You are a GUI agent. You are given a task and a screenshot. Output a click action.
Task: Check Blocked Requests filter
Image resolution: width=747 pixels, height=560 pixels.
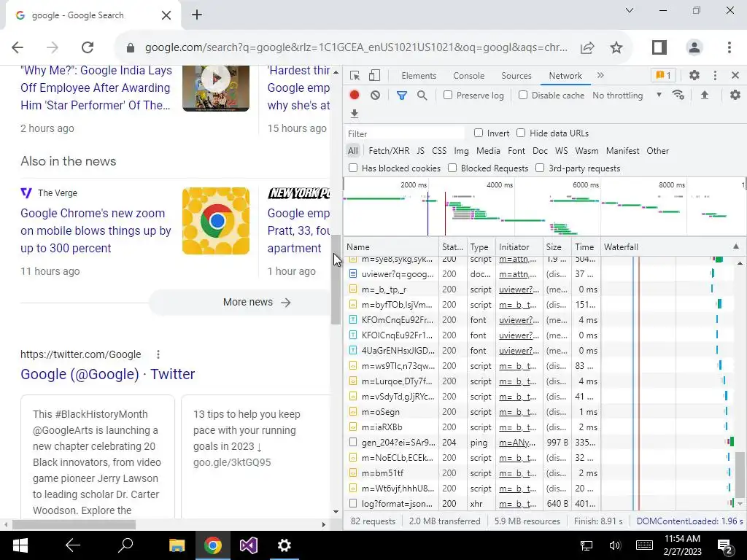[x=452, y=168]
